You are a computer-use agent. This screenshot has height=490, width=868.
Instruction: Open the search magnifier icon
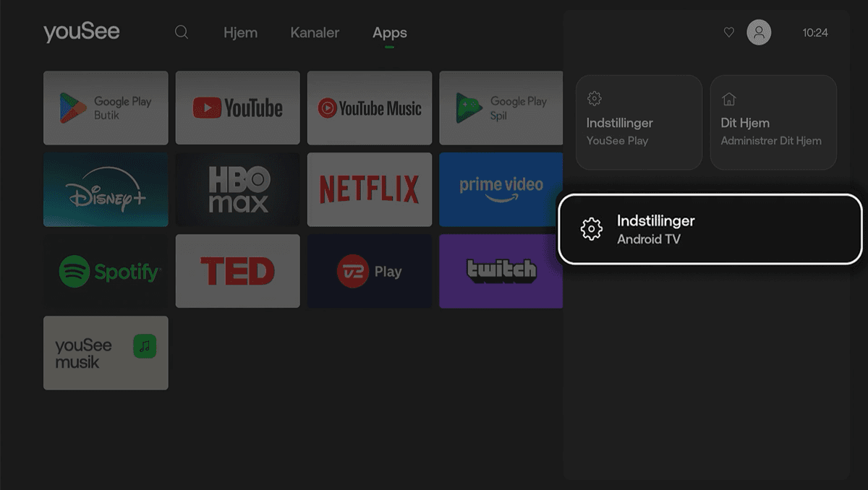(x=182, y=33)
